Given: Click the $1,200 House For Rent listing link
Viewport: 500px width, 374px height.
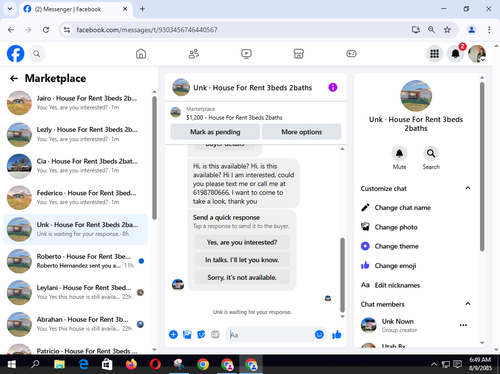Looking at the screenshot, I should click(234, 118).
